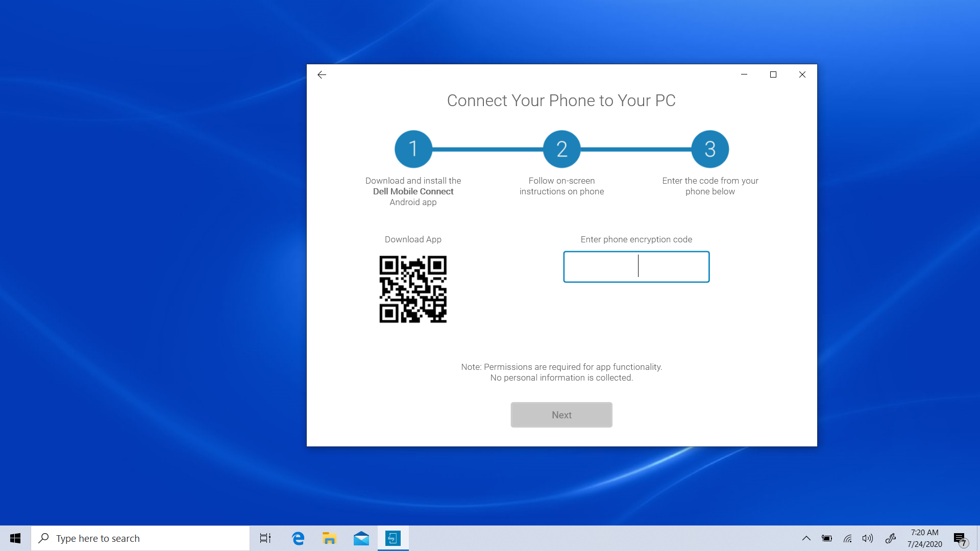The height and width of the screenshot is (551, 980).
Task: Click "Connect Your Phone to Your PC" heading
Action: coord(561,101)
